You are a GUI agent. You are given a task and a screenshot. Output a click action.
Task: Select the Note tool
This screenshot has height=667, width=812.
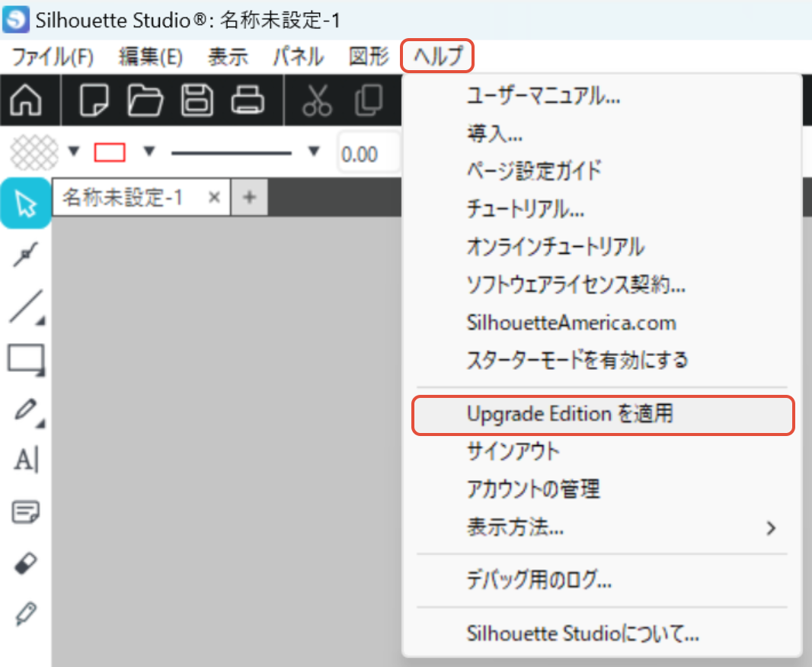click(x=25, y=512)
